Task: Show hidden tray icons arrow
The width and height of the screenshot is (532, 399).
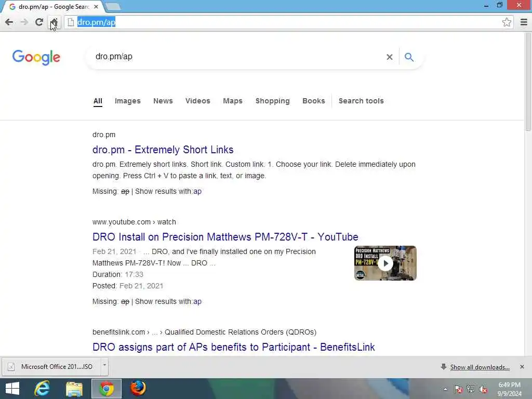Action: (445, 389)
